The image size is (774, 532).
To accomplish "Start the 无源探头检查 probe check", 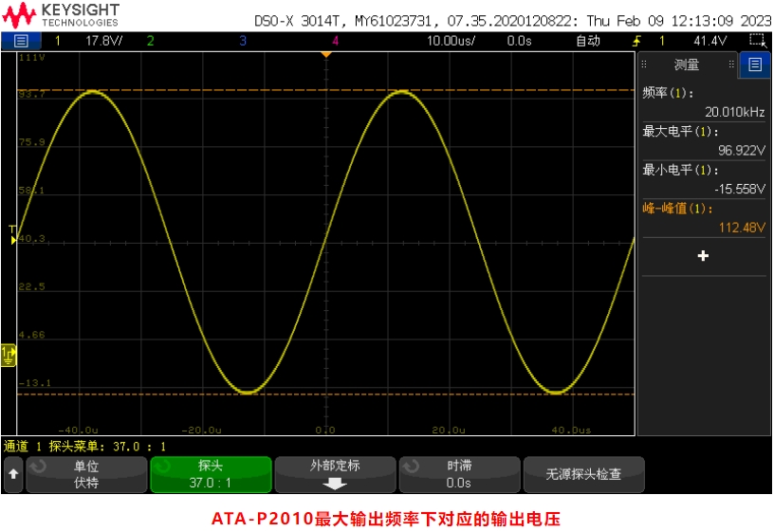I will pos(584,474).
